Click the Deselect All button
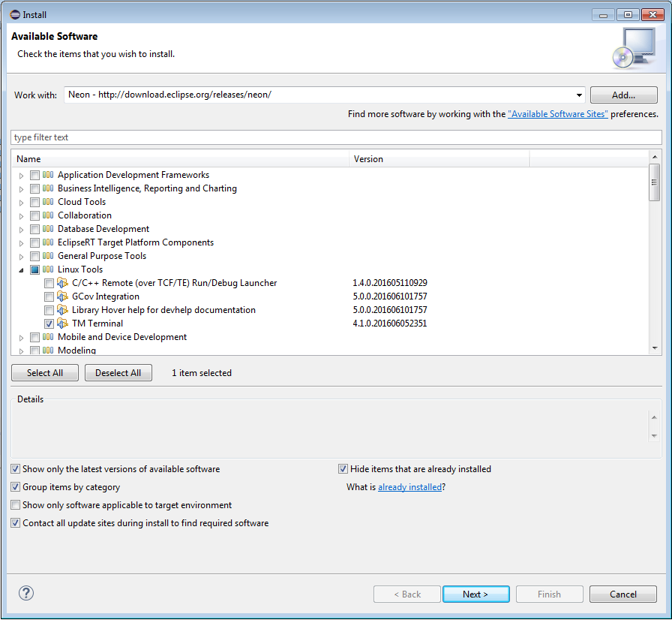672x620 pixels. pos(118,373)
